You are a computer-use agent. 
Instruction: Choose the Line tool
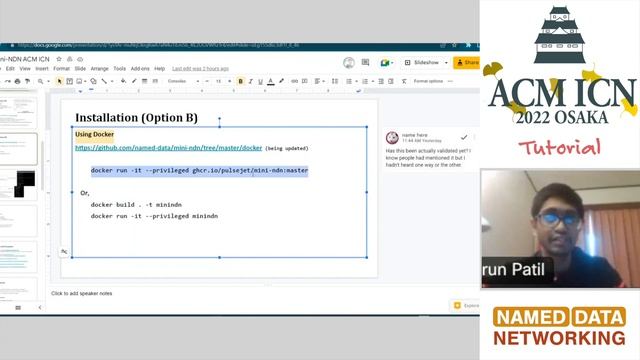coord(104,81)
